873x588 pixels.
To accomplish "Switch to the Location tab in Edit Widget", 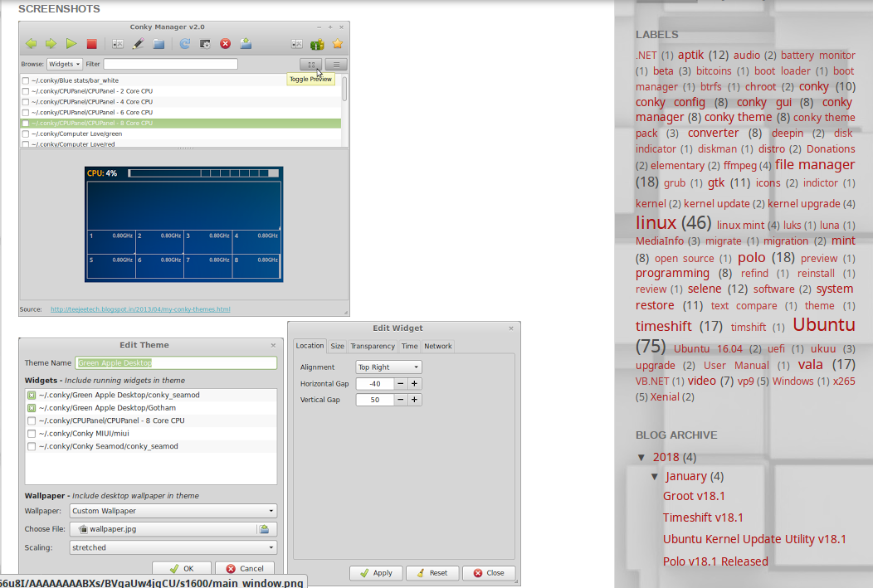I will tap(310, 346).
